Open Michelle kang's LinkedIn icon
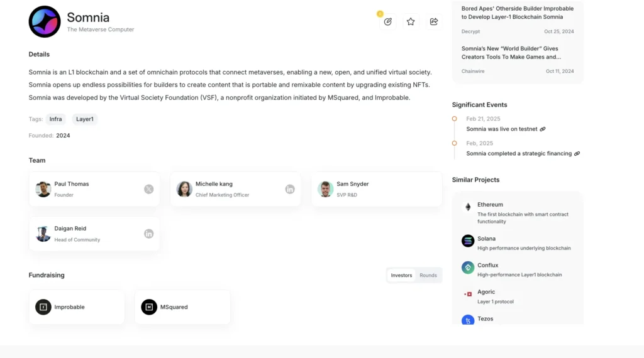Image resolution: width=644 pixels, height=358 pixels. click(290, 189)
